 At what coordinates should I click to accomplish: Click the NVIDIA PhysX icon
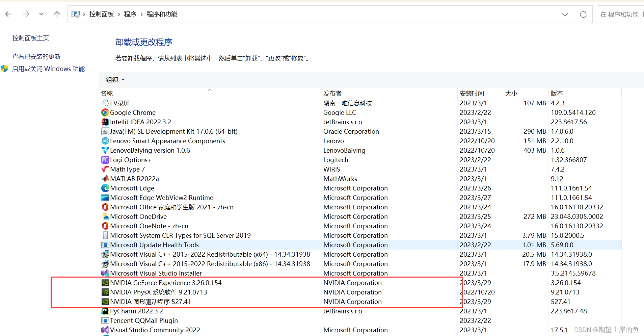105,292
